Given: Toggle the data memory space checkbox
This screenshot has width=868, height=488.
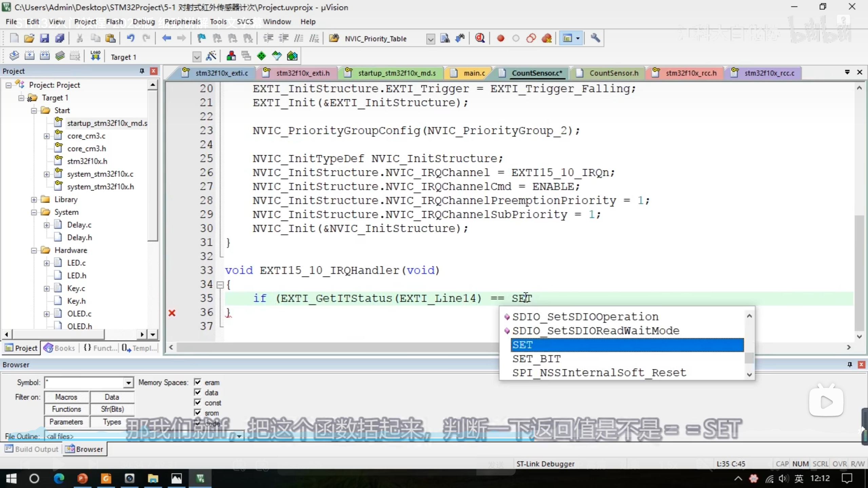Looking at the screenshot, I should click(x=198, y=392).
